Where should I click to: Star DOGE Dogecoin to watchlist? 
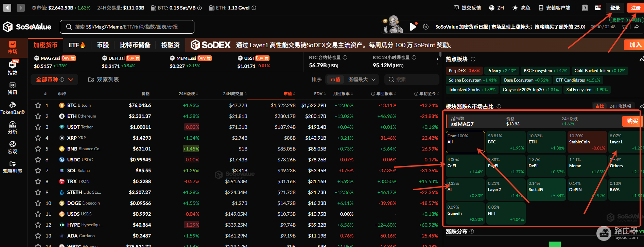point(38,203)
